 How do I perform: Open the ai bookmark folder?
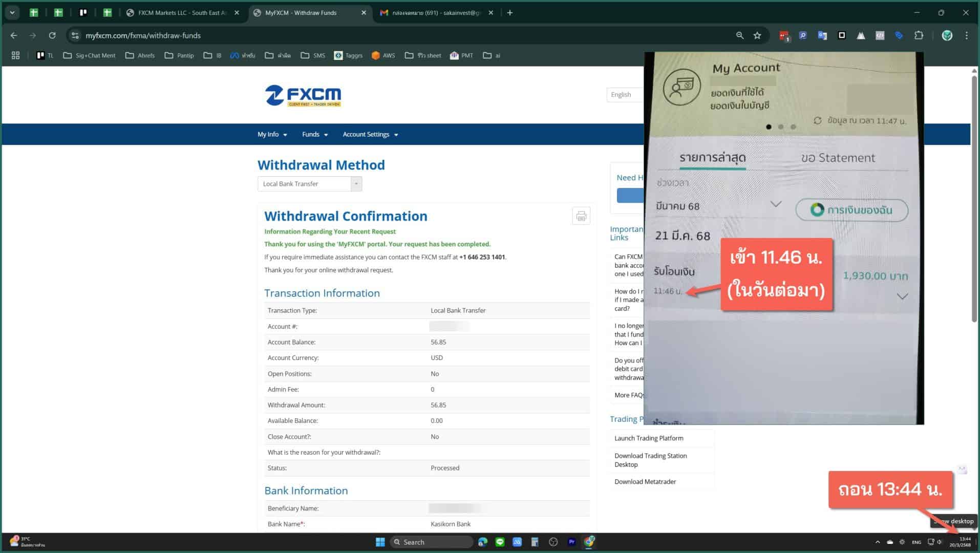click(492, 55)
